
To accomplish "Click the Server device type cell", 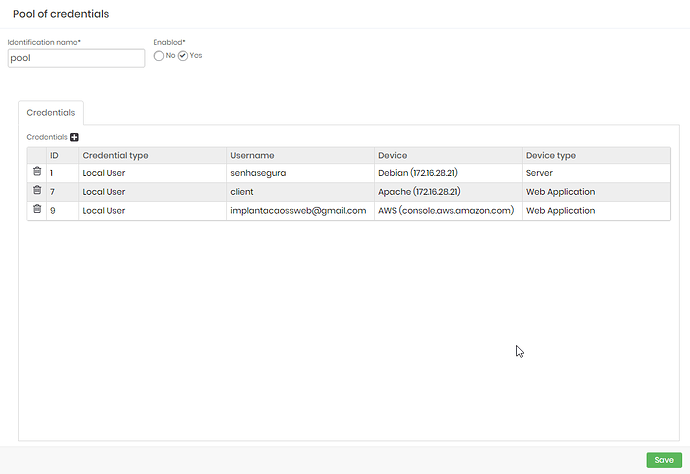I will pos(596,173).
